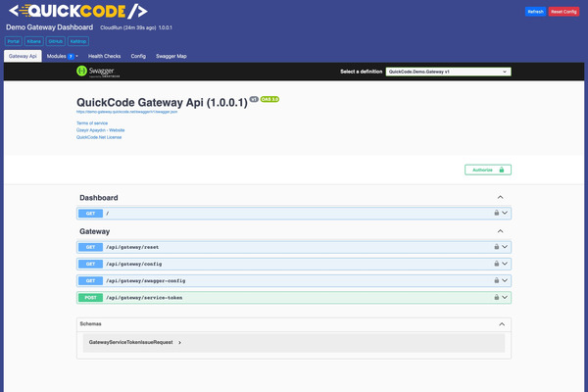Click the Authorize button
Image resolution: width=588 pixels, height=392 pixels.
click(488, 170)
